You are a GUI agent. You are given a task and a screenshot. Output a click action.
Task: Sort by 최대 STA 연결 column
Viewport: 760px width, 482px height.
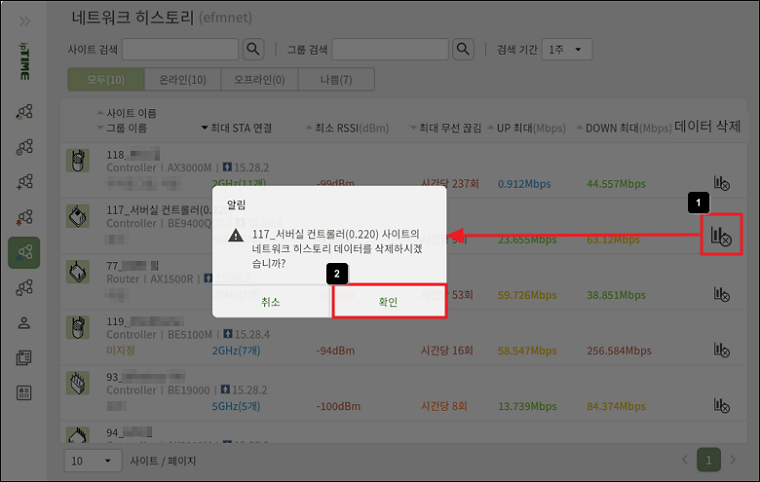243,128
